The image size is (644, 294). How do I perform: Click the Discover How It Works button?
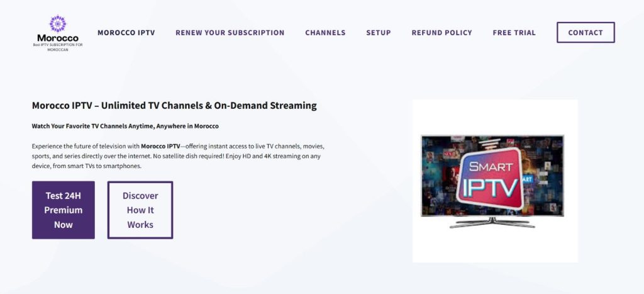[140, 210]
